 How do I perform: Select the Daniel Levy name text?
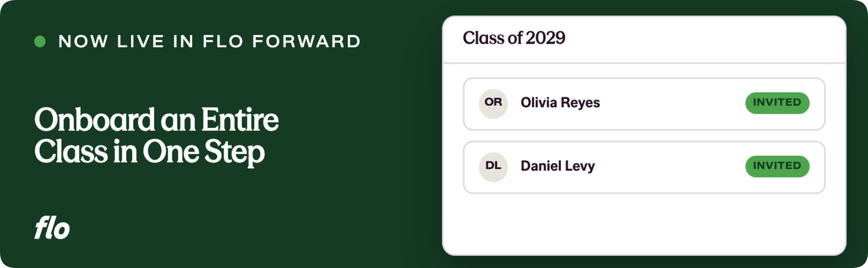click(x=558, y=167)
